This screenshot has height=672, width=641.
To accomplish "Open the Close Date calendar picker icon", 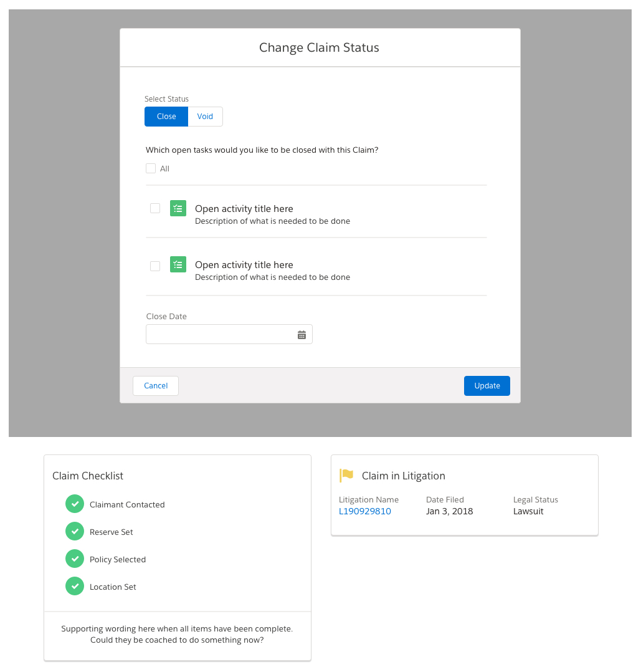I will (302, 335).
